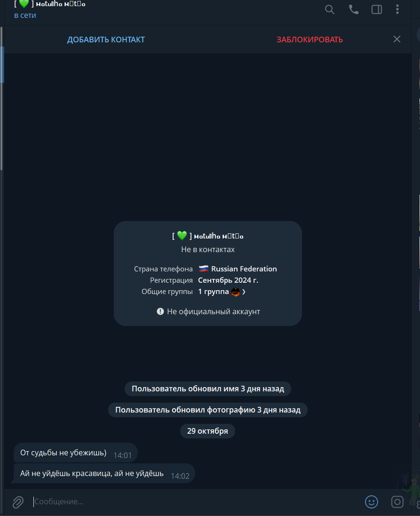Dismiss the add contact bar with X
Screen dimensions: 420x516
pyautogui.click(x=397, y=39)
